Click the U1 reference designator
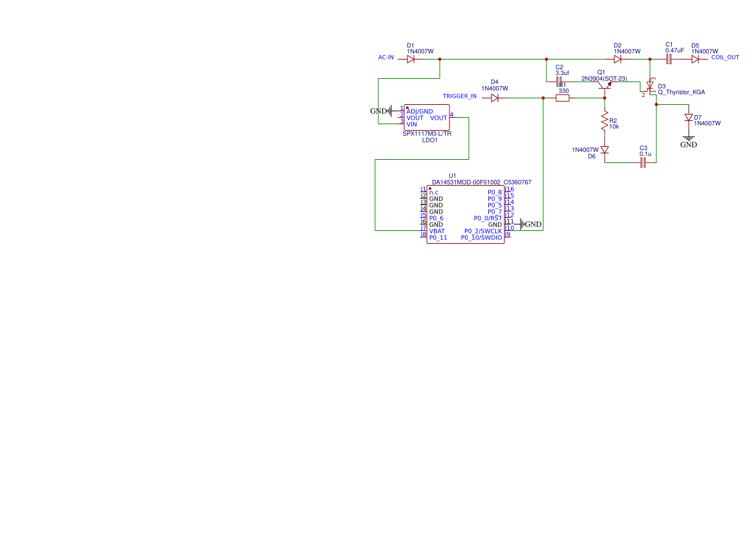 (452, 175)
